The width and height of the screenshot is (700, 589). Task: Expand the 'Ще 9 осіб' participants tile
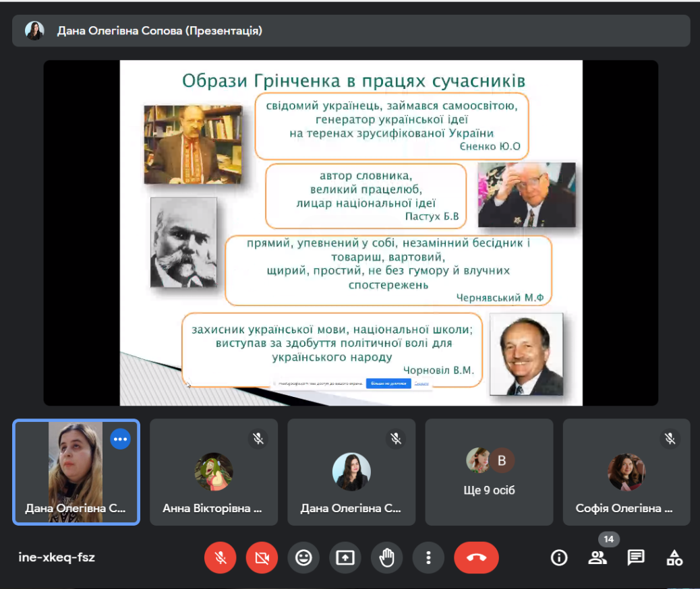click(x=489, y=472)
